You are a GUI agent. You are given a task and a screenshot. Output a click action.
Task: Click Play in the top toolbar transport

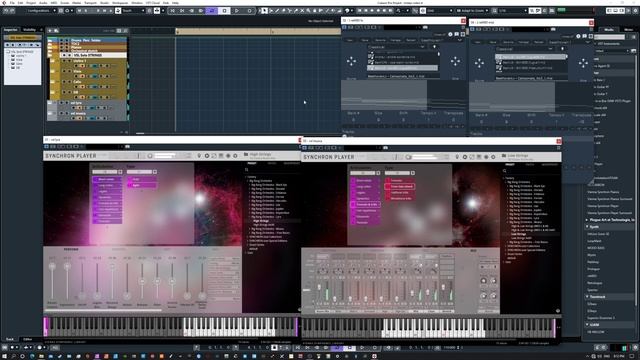pos(237,11)
